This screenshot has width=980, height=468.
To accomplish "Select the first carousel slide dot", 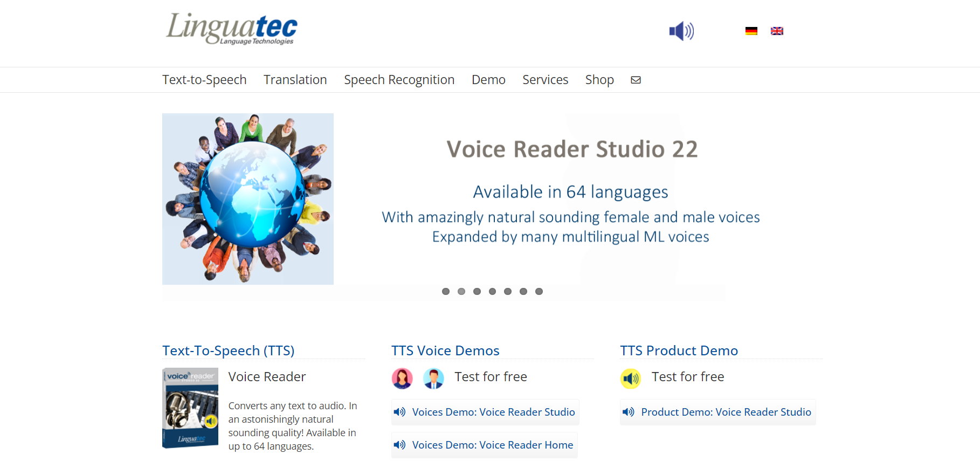I will [446, 292].
